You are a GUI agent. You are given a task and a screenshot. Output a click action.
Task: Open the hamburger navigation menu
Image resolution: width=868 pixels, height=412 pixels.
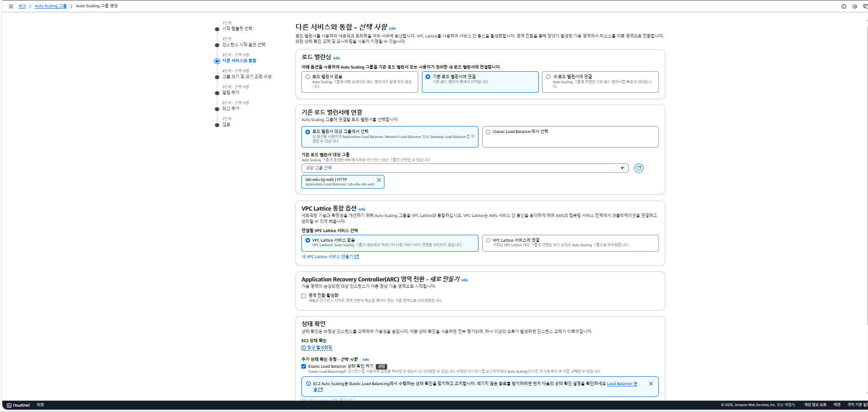pos(11,6)
